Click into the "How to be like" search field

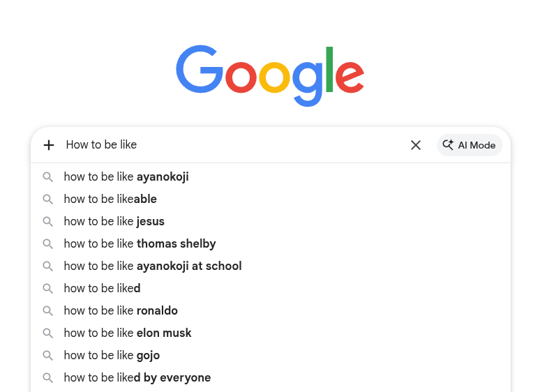click(234, 145)
